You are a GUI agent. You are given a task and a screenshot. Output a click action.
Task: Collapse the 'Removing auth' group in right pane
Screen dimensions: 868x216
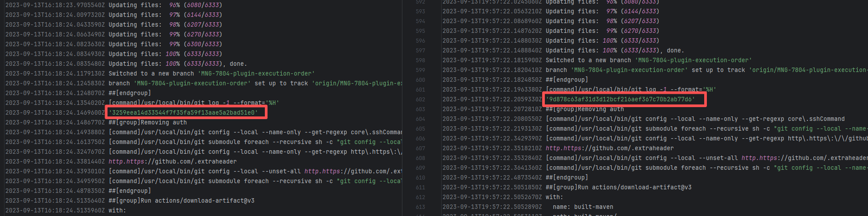click(x=584, y=109)
